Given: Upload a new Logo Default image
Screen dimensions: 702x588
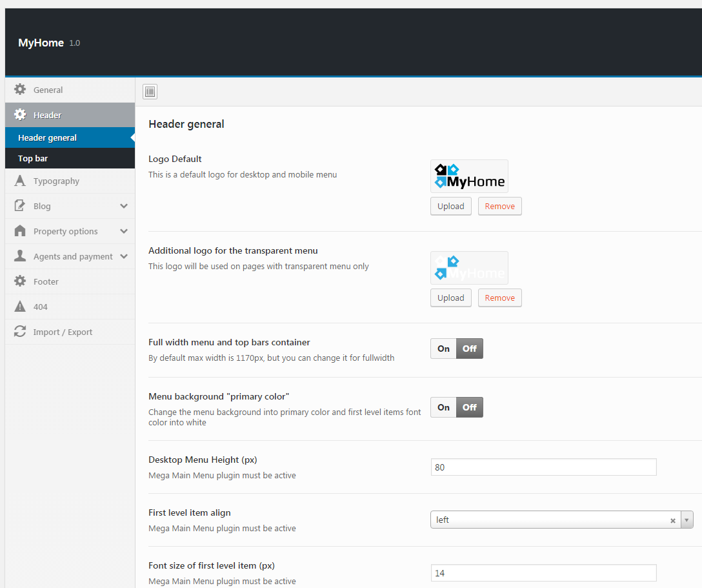Looking at the screenshot, I should pyautogui.click(x=451, y=206).
